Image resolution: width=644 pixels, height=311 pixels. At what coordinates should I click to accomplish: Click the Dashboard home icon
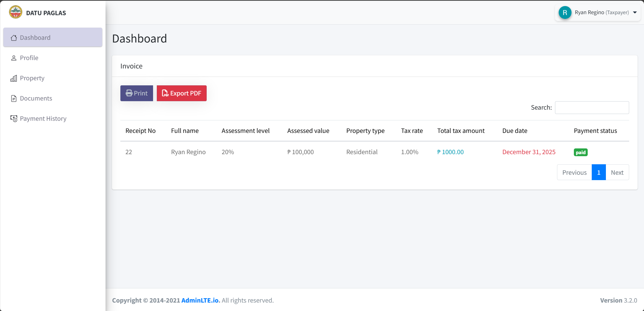tap(14, 38)
